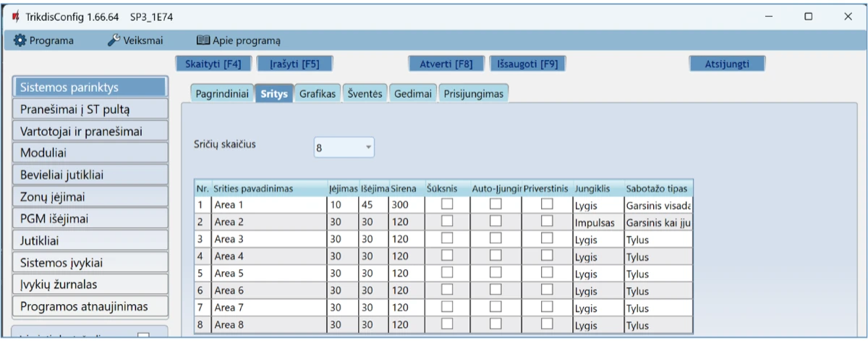The image size is (868, 341).
Task: Switch to the Prisijungimas tab
Action: point(473,94)
